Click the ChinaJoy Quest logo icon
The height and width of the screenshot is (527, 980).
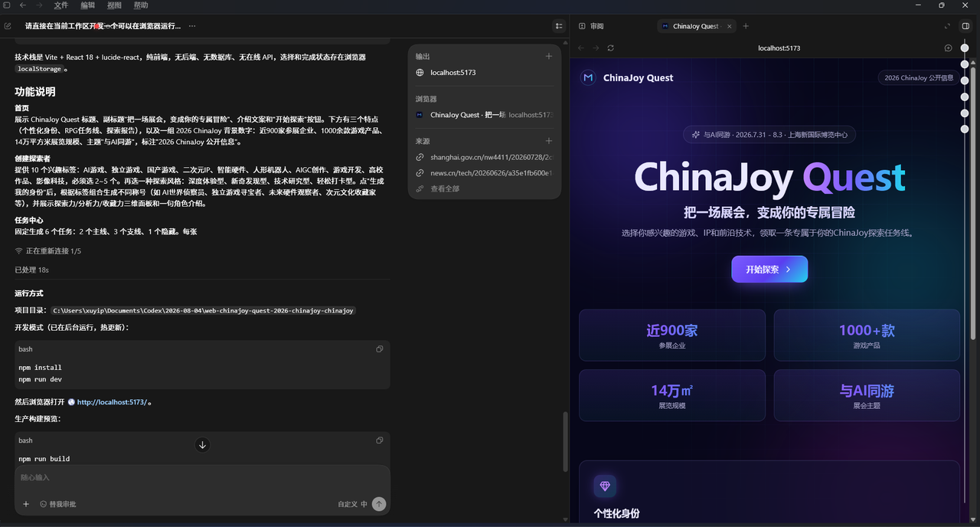pos(588,77)
